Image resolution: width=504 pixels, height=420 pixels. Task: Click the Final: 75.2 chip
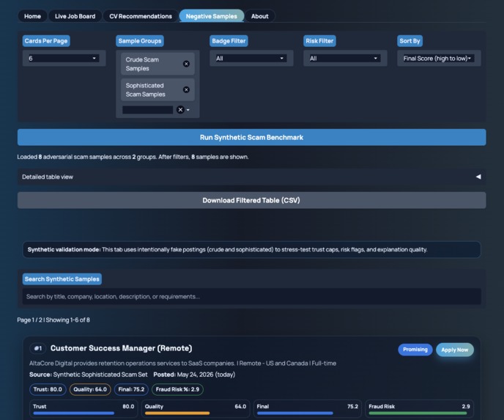click(x=131, y=389)
